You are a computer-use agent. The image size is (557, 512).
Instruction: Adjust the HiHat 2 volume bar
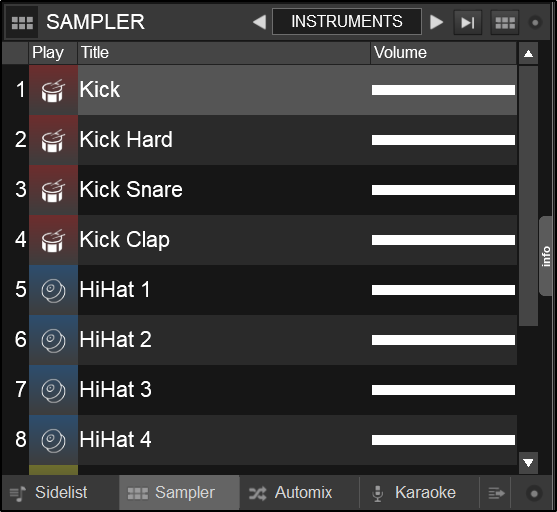443,340
